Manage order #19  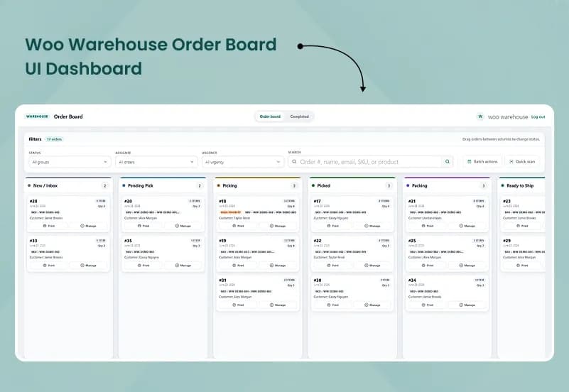coord(278,266)
